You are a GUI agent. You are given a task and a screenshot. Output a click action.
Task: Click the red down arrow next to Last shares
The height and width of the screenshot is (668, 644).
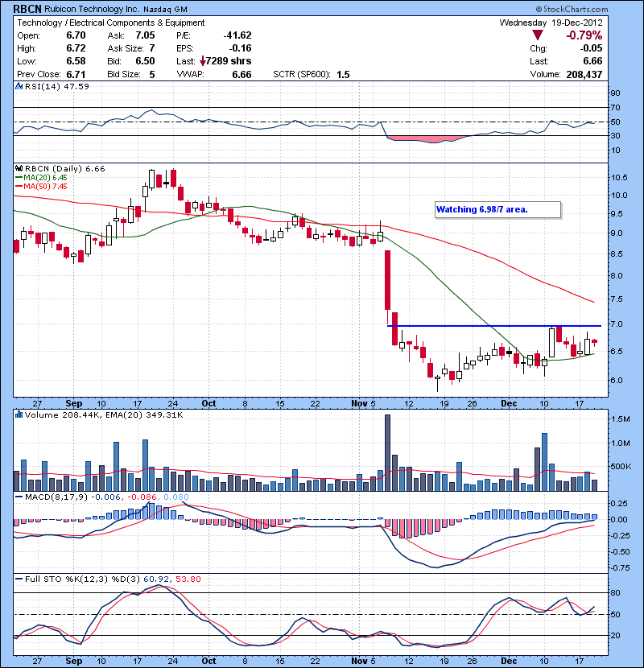(x=202, y=61)
